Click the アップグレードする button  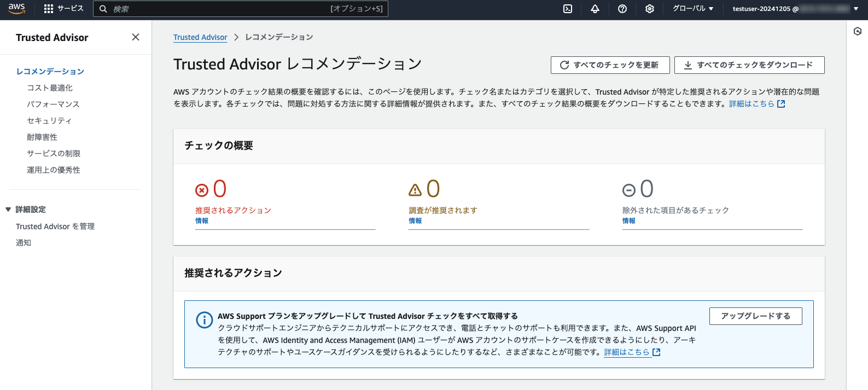tap(755, 316)
